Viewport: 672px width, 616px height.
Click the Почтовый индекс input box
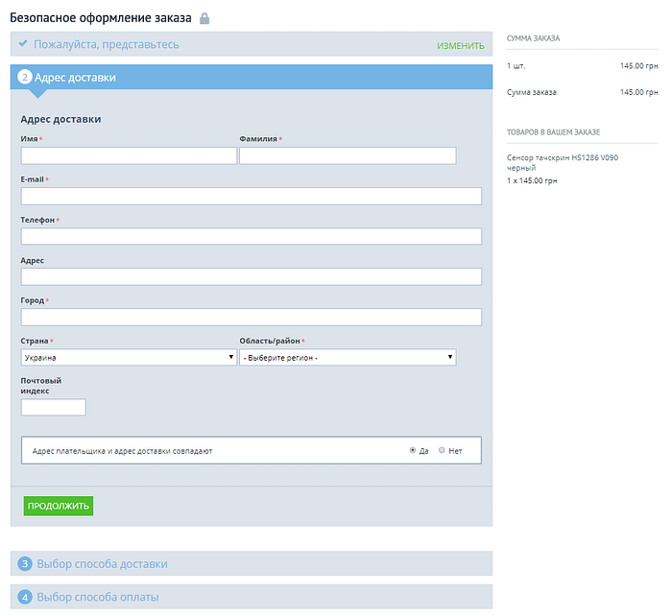tap(54, 407)
